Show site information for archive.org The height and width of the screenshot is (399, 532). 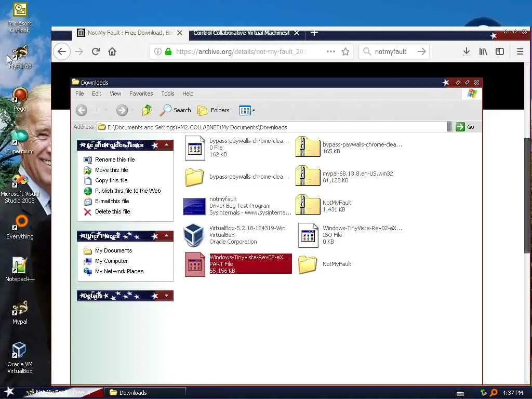157,51
